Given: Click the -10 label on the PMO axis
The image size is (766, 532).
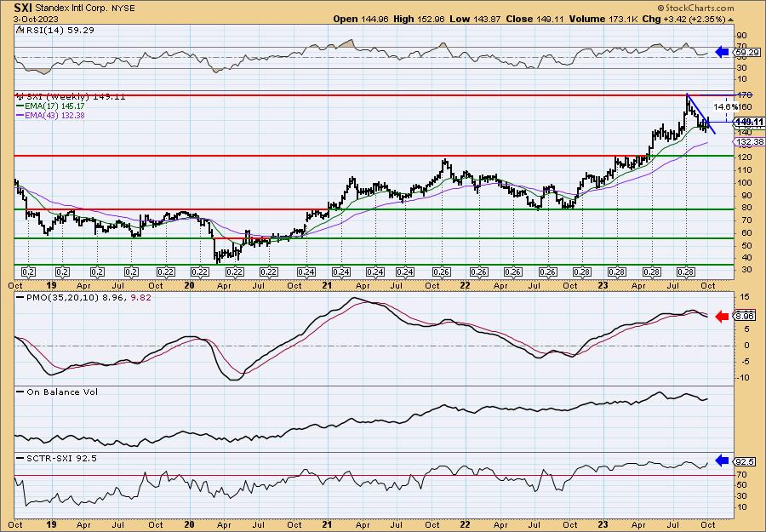Looking at the screenshot, I should 744,378.
